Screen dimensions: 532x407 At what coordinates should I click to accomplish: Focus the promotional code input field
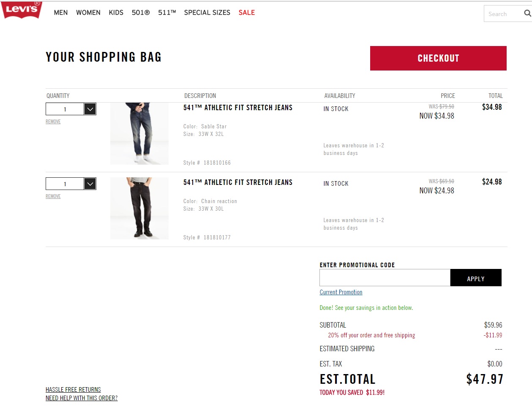[x=385, y=278]
